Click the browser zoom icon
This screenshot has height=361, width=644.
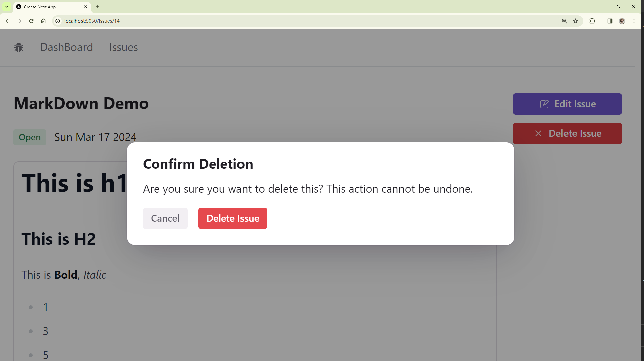point(565,21)
